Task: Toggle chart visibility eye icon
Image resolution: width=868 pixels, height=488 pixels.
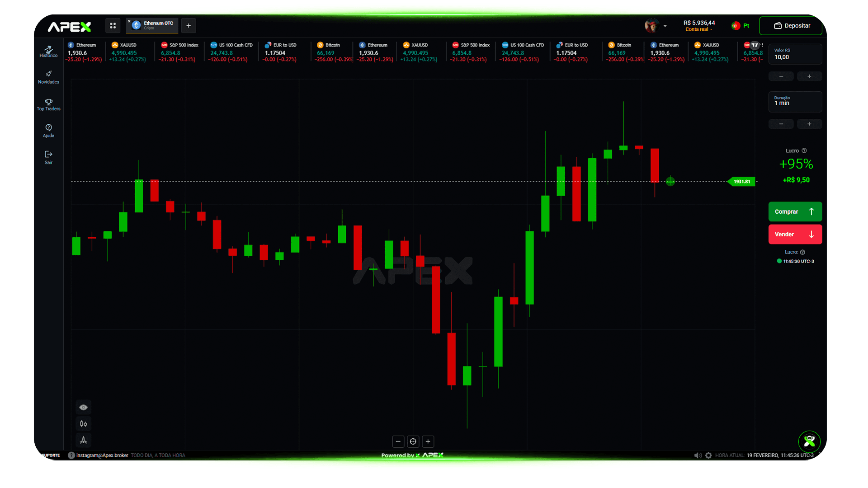Action: 83,407
